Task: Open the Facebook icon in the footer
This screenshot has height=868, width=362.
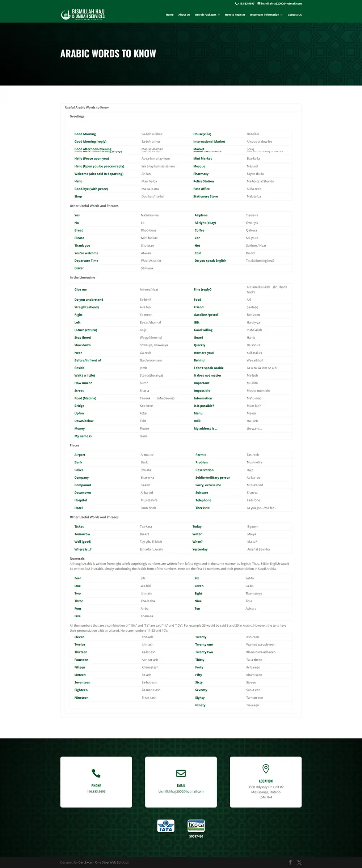Action: (x=290, y=862)
